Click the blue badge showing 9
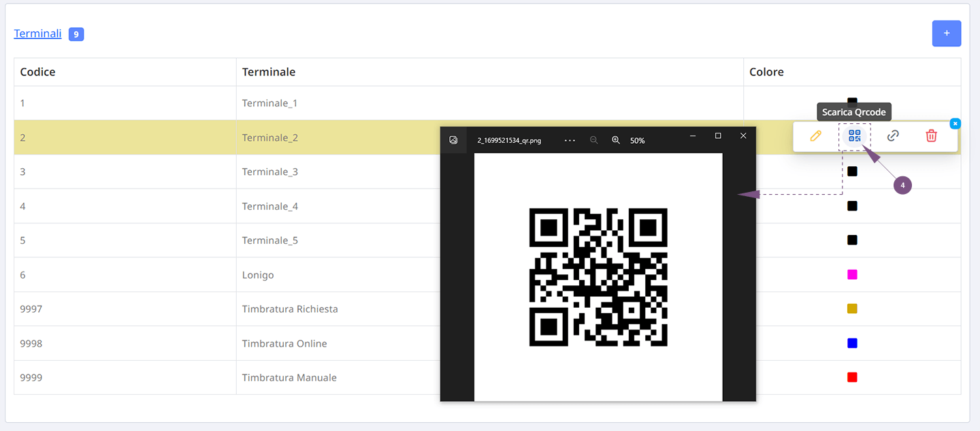Screen dimensions: 980x431 [76, 34]
